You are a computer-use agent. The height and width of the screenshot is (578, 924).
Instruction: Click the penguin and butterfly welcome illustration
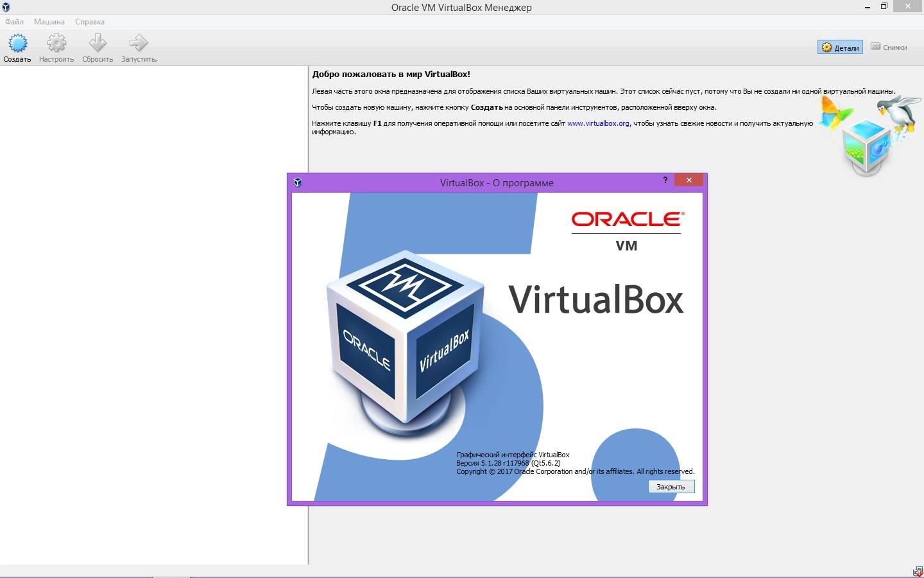point(869,135)
